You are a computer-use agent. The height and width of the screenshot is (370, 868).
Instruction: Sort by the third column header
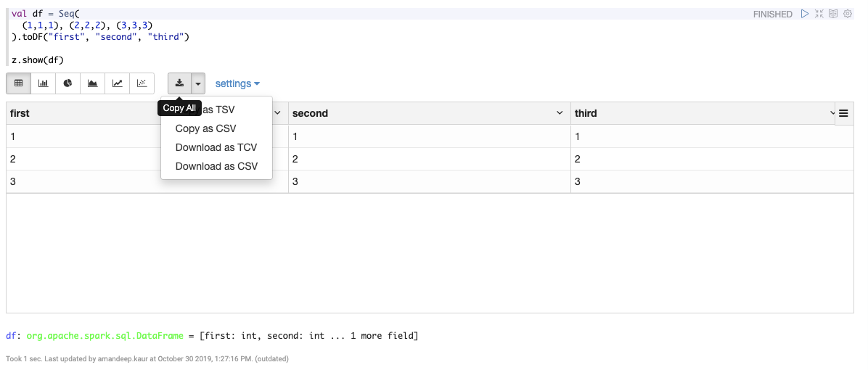[586, 113]
